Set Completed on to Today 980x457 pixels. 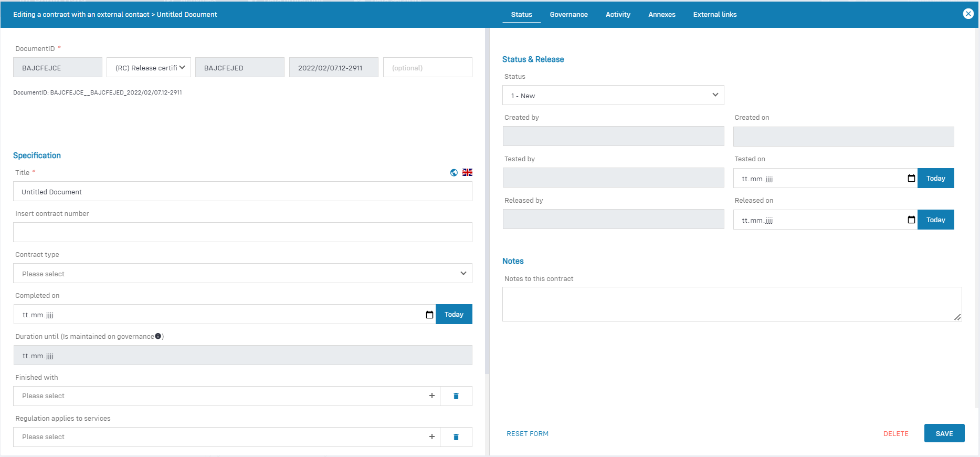(454, 314)
